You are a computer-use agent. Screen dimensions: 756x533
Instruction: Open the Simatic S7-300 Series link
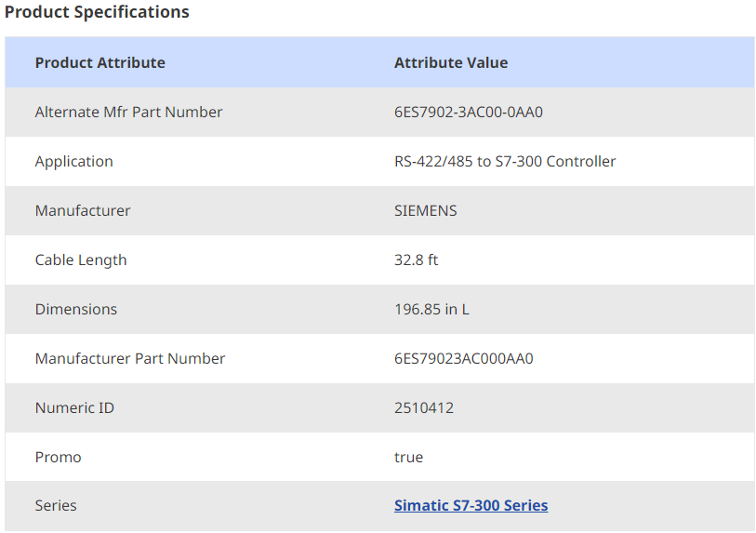(471, 506)
